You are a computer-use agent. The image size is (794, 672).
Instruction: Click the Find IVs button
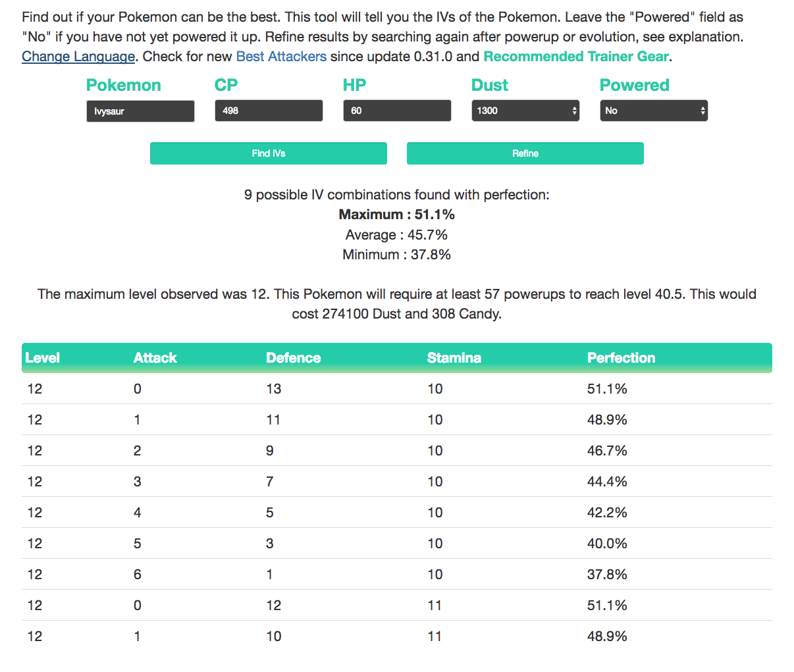[x=268, y=153]
